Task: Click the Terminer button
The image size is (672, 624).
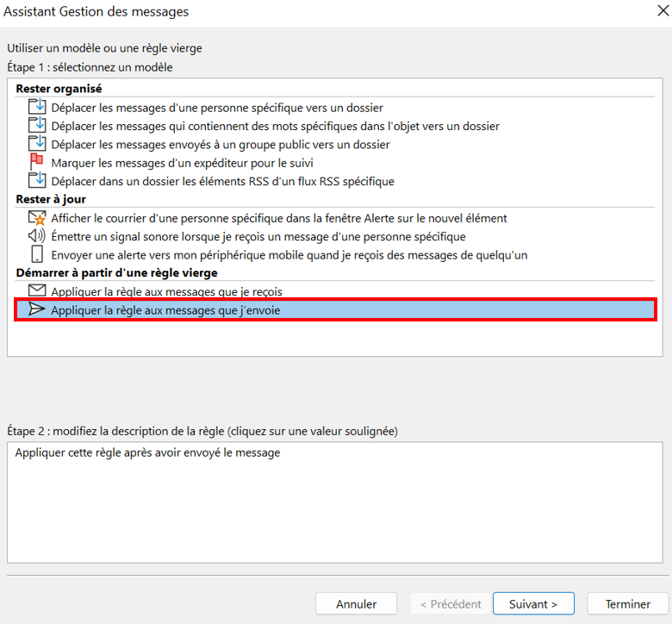Action: [x=628, y=604]
